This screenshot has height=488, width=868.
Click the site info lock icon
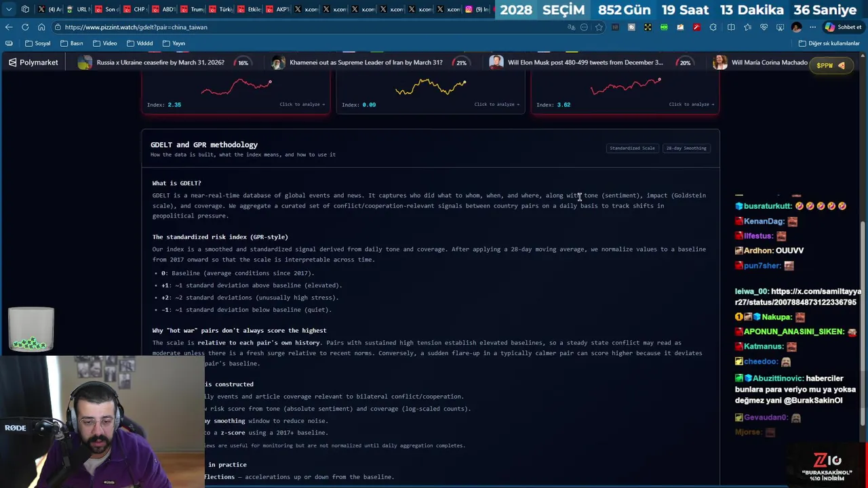click(59, 27)
